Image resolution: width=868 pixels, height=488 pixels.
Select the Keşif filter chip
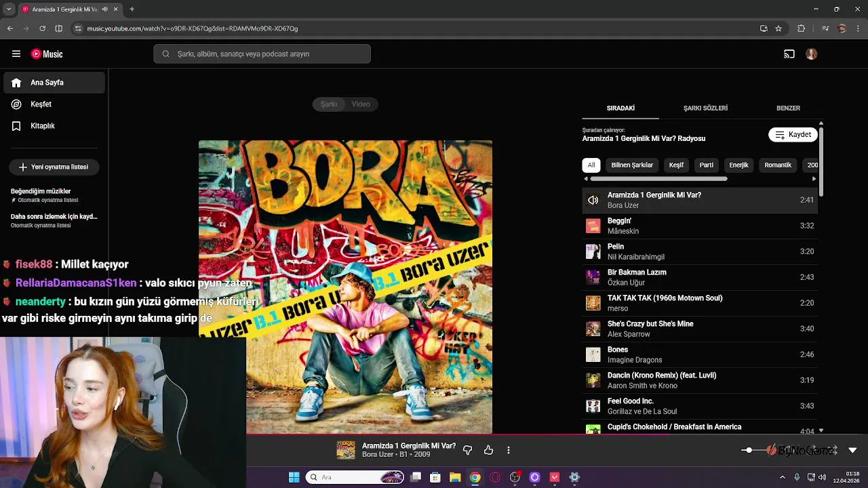[676, 165]
